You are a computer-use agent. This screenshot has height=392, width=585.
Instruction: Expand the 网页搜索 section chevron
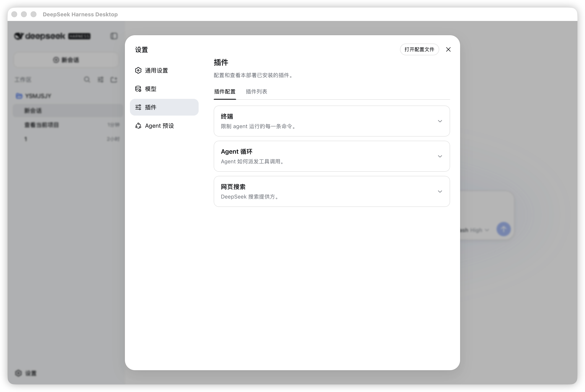point(440,192)
